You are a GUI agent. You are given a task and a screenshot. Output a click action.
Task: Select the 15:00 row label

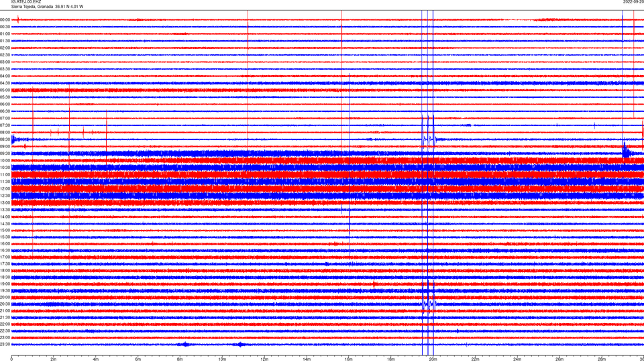click(5, 230)
